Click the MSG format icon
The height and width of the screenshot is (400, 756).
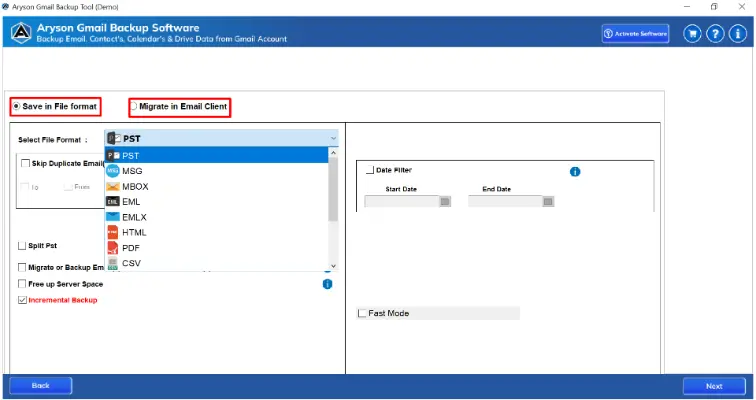pyautogui.click(x=113, y=171)
